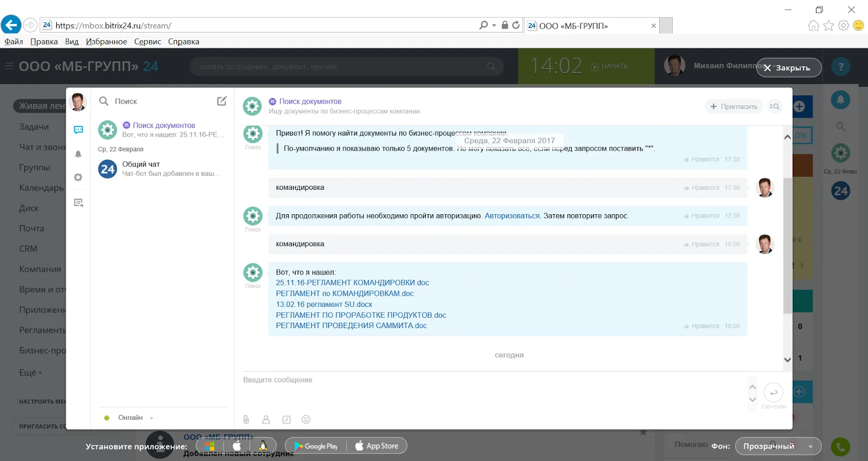Open the browser home icon
868x461 pixels.
tap(813, 25)
